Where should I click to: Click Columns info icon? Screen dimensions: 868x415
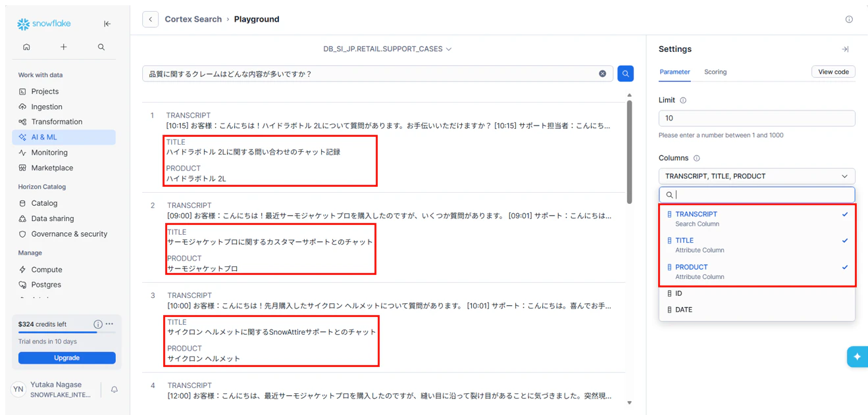coord(697,159)
